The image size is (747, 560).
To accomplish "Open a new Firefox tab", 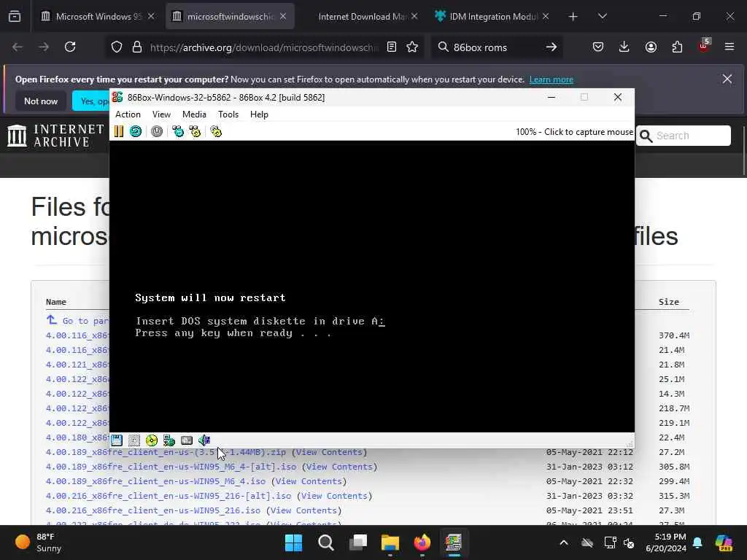I will pyautogui.click(x=573, y=17).
